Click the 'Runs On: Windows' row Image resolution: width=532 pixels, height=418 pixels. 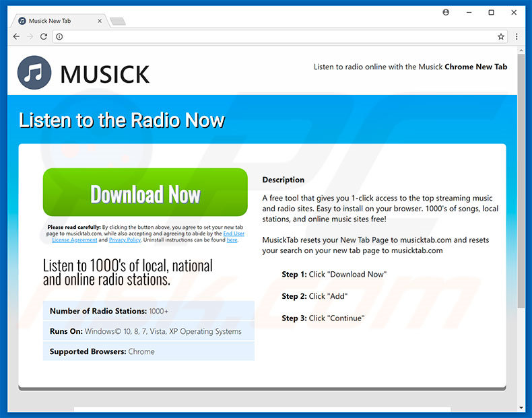(149, 331)
